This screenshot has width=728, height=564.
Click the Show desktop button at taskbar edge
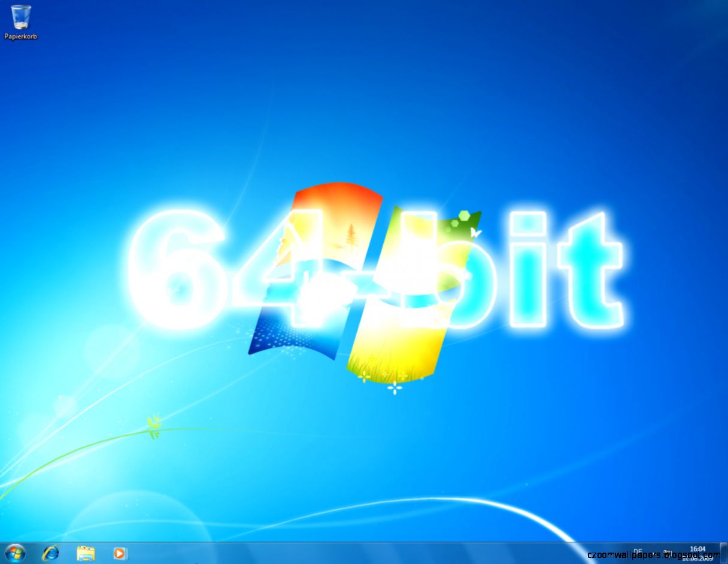click(x=723, y=553)
